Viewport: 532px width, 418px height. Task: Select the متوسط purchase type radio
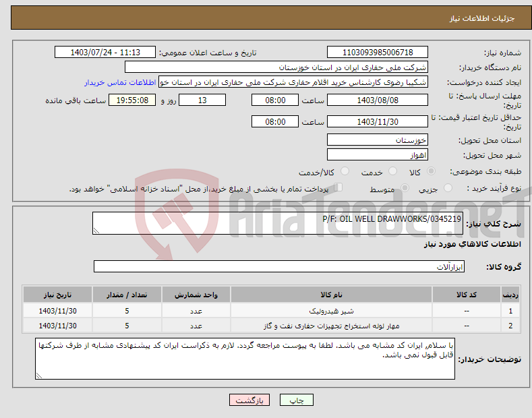pos(405,187)
